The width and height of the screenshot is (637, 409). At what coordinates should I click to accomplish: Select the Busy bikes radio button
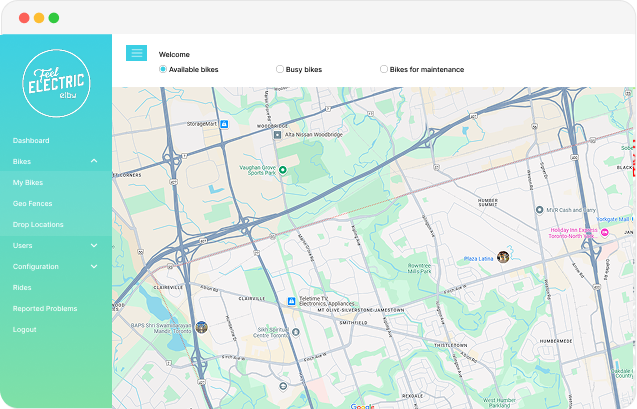(x=280, y=69)
